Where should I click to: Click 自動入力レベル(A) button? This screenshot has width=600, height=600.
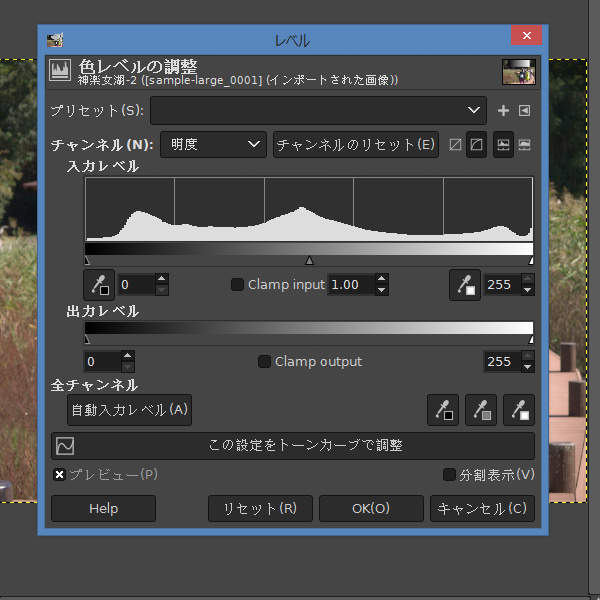click(129, 410)
